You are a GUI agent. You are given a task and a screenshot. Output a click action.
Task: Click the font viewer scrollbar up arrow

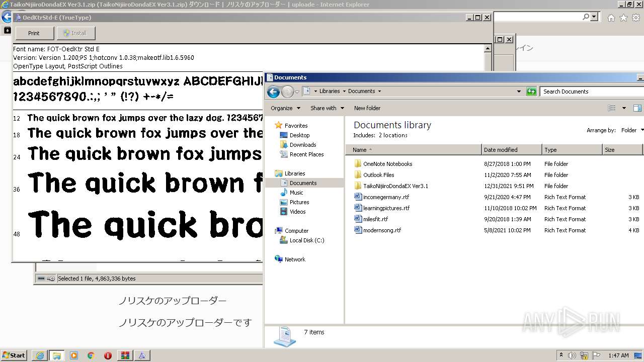(488, 49)
